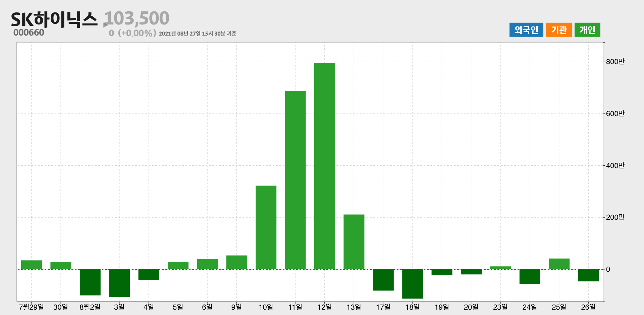The width and height of the screenshot is (644, 315).
Task: Click the negative bar for 17일
Action: pos(383,280)
